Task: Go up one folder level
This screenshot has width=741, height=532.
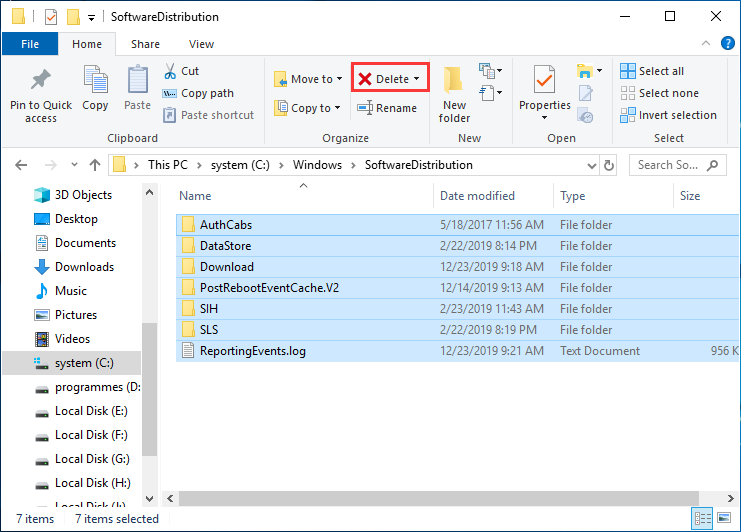Action: [x=95, y=165]
